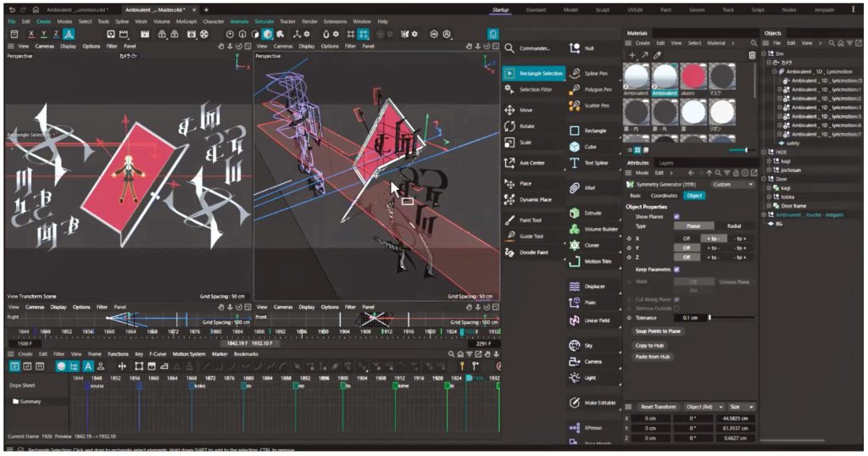This screenshot has height=456, width=868.
Task: Select the red akairo material swatch
Action: click(x=694, y=76)
